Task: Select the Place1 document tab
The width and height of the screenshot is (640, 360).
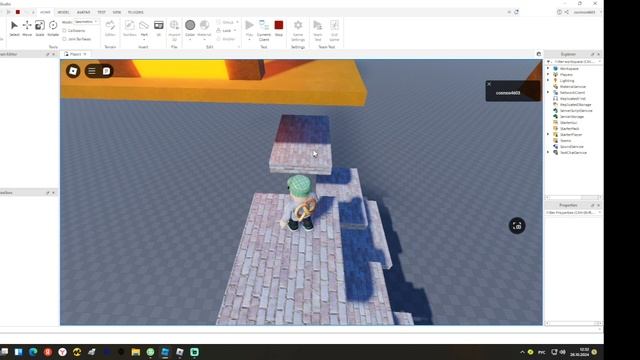Action: coord(75,54)
